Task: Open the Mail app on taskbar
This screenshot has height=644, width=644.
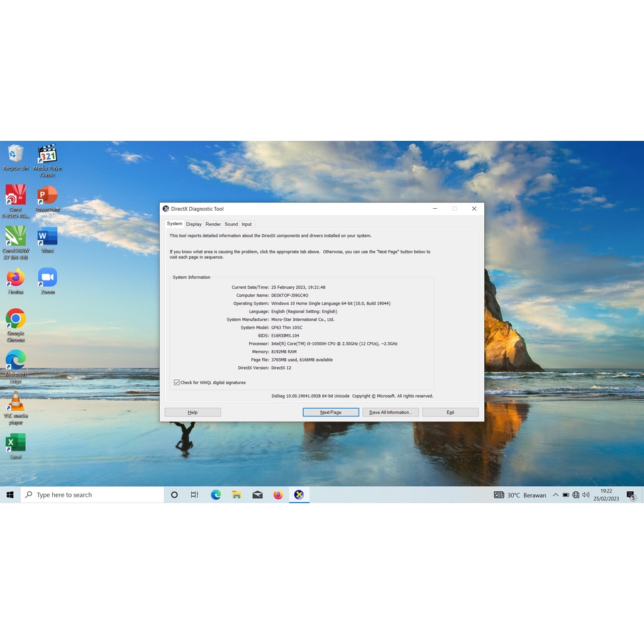Action: tap(257, 495)
